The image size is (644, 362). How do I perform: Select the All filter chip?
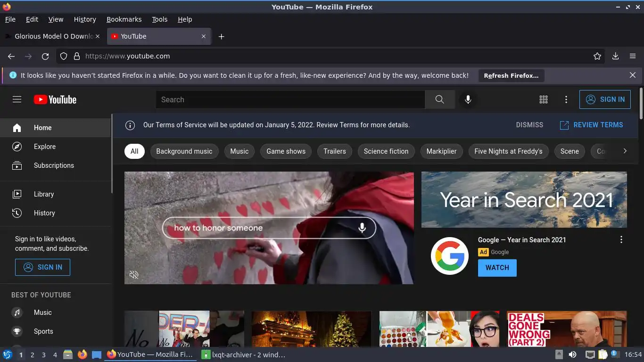134,151
